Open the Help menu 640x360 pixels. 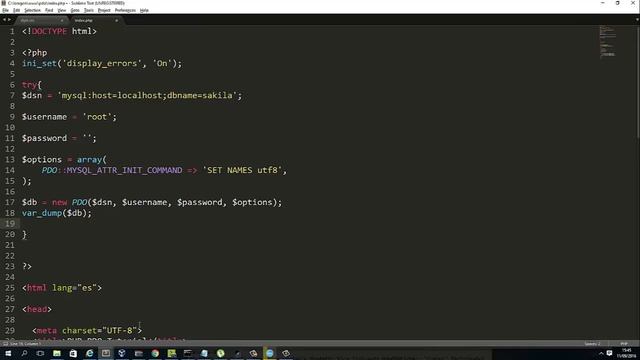[144, 10]
